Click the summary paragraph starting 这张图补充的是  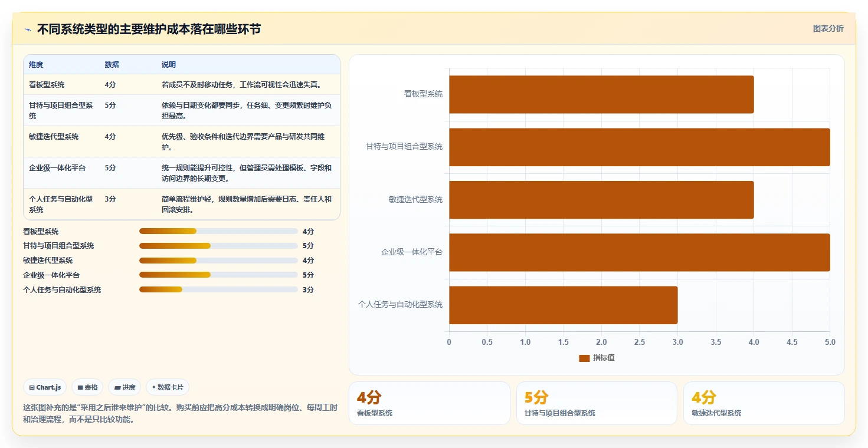[180, 413]
